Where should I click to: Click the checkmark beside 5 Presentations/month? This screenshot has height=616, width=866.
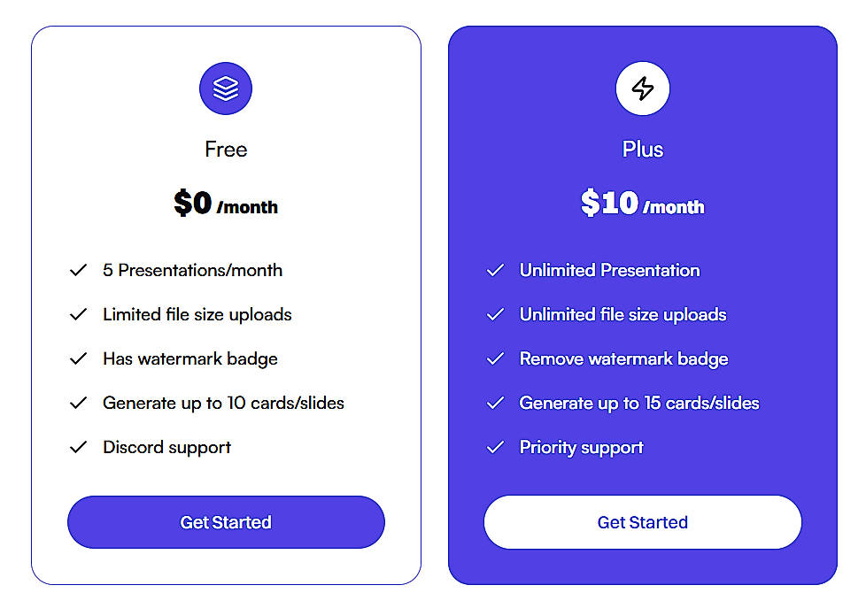tap(79, 270)
